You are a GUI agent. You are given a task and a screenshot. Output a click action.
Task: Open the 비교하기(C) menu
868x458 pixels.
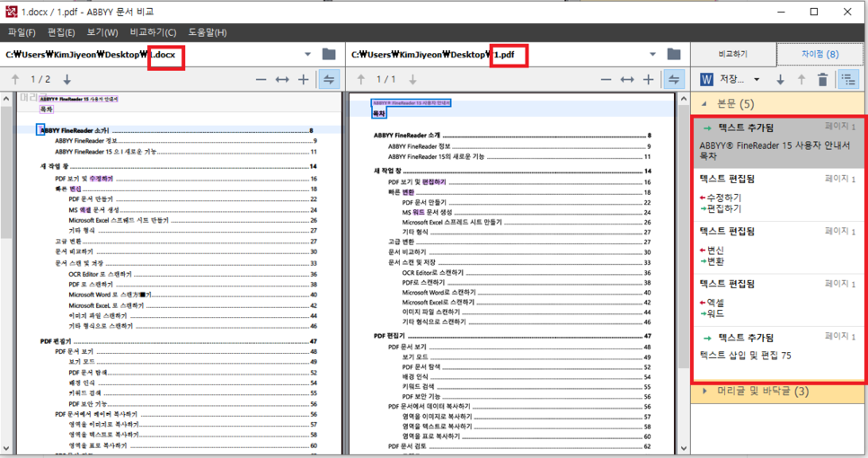153,32
